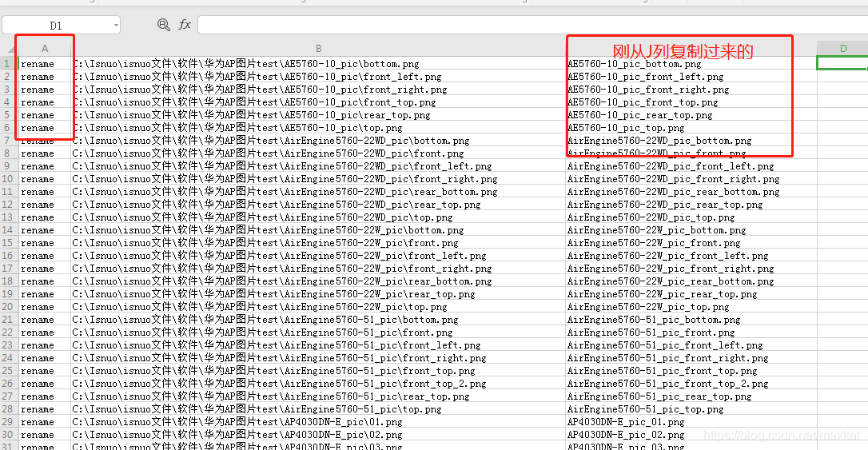Click cell AirEngine5760-51_pic_rear_top.png
The height and width of the screenshot is (450, 868).
pyautogui.click(x=691, y=396)
